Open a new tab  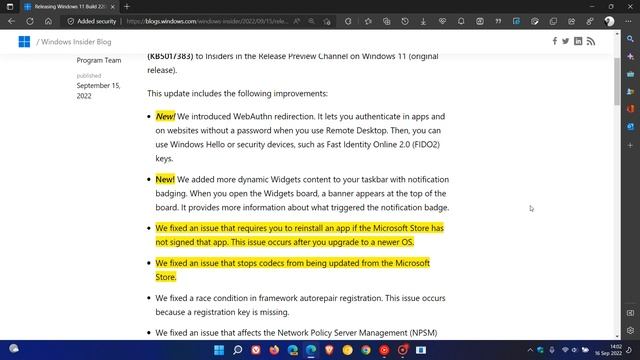coord(127,7)
